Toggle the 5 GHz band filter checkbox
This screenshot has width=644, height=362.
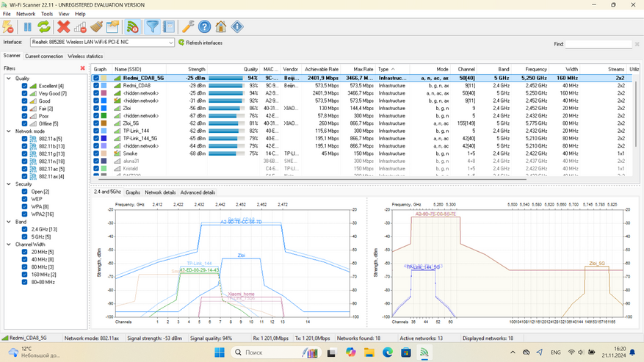coord(24,237)
